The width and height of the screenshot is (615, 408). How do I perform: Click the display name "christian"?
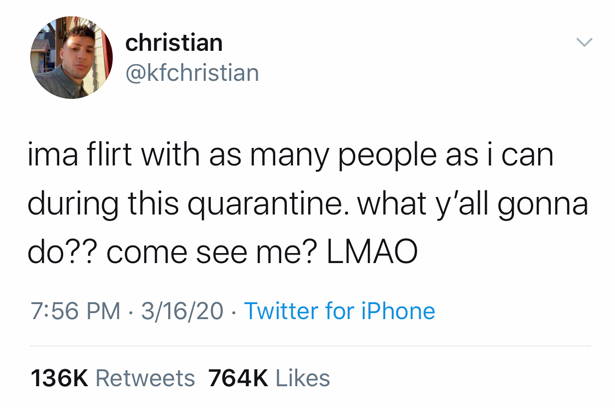point(174,42)
